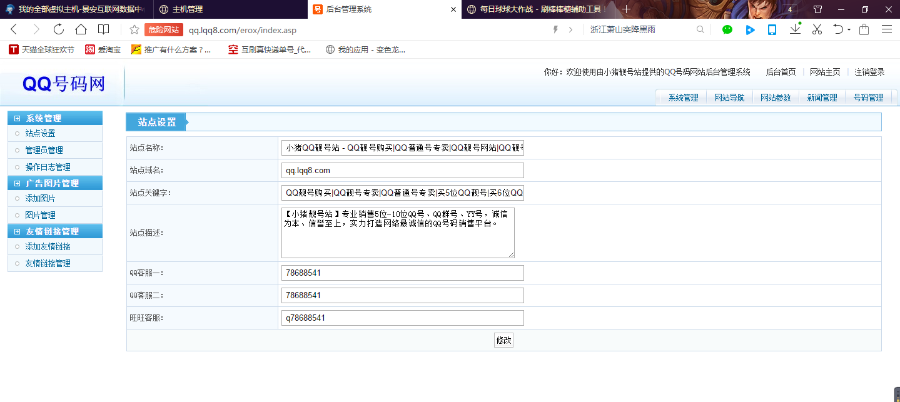The image size is (900, 402).
Task: Open the blue video player icon
Action: tap(750, 30)
